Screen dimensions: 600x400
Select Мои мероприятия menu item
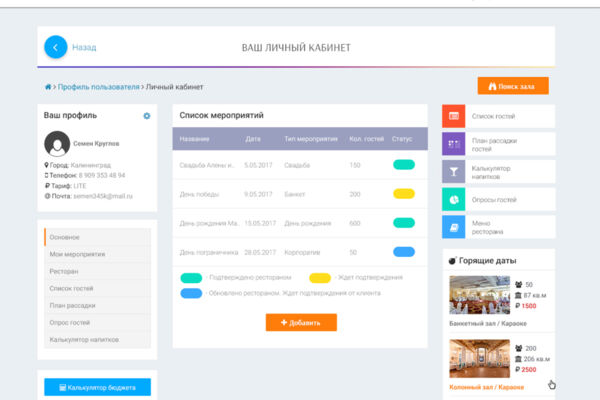[x=98, y=254]
